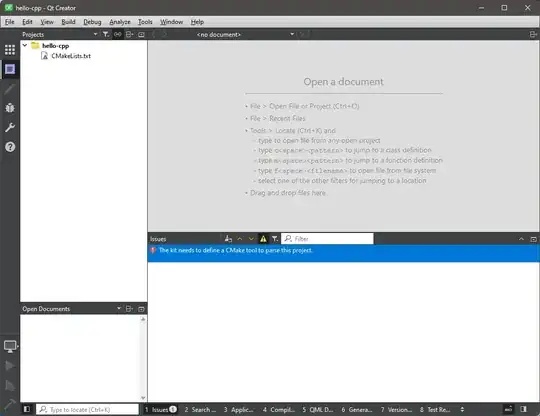Open the Welcome mode grid icon
The height and width of the screenshot is (416, 540).
10,50
